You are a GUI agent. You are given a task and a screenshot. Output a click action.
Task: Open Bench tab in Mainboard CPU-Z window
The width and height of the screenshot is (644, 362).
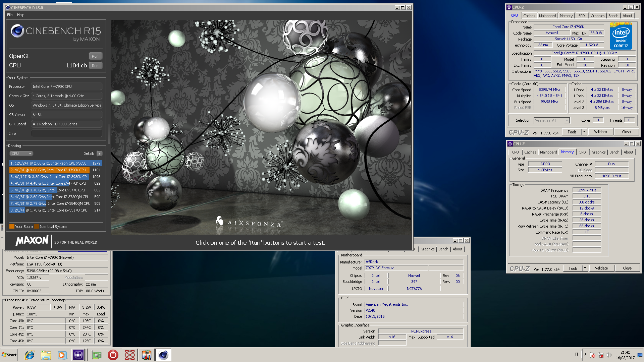[x=443, y=249]
